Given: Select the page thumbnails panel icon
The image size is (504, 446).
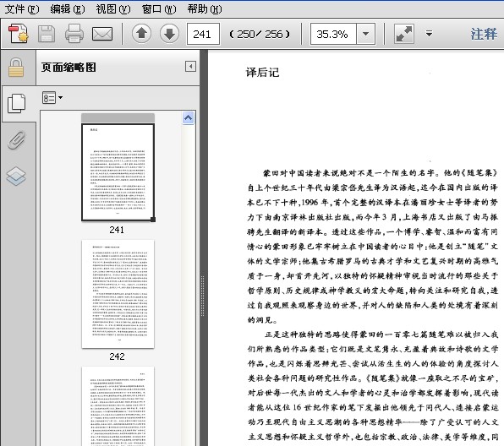Looking at the screenshot, I should coord(16,103).
